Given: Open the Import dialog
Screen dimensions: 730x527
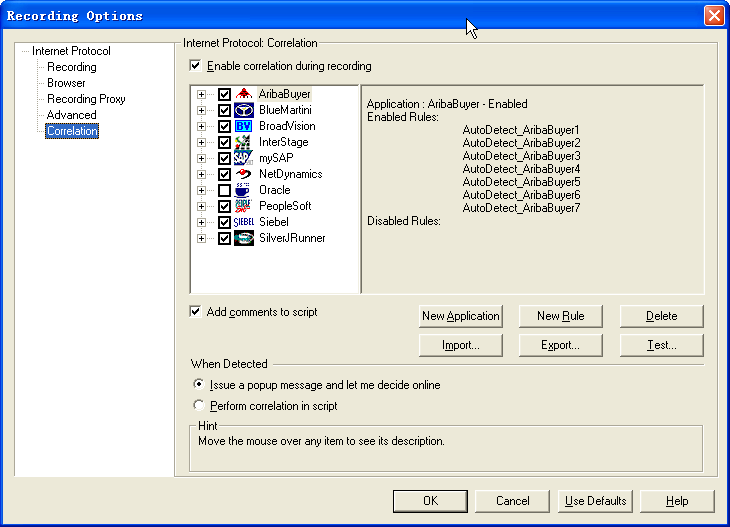Looking at the screenshot, I should [460, 345].
